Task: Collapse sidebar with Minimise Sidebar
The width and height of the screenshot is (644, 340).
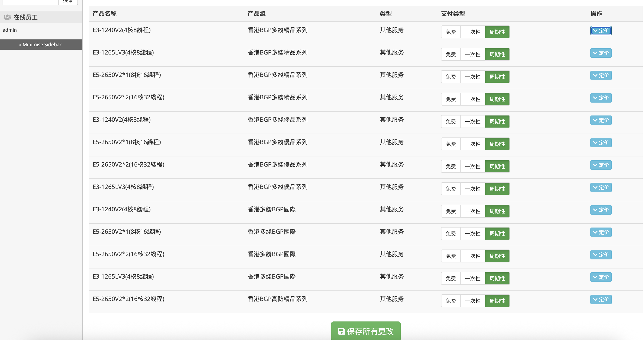Action: (40, 45)
